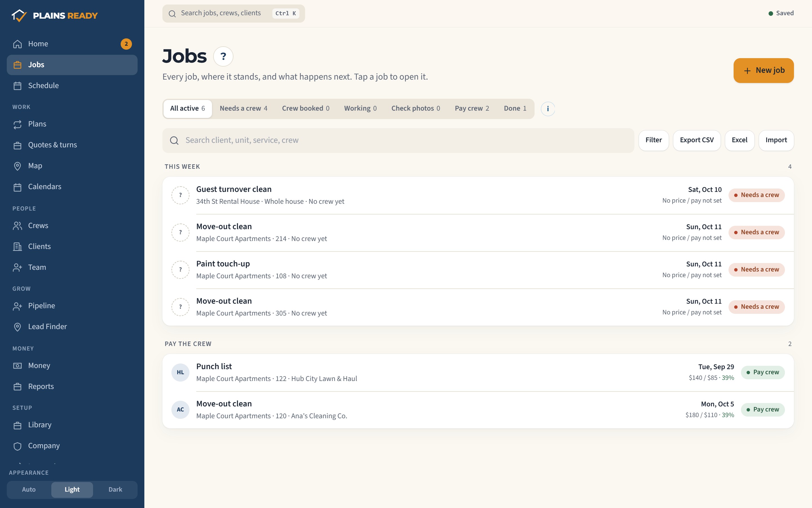Click the PAY THE CREW section header
Viewport: 812px width, 508px height.
[x=188, y=344]
